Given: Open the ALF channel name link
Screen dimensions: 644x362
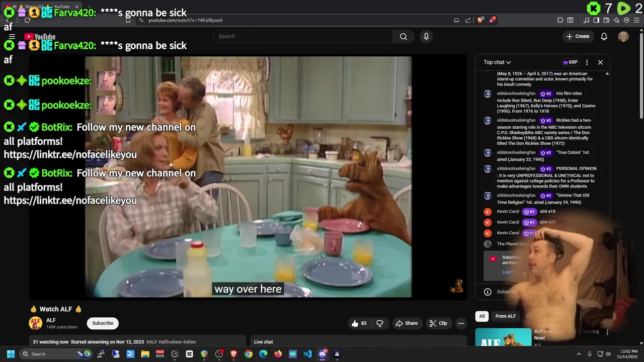Looking at the screenshot, I should pos(51,320).
